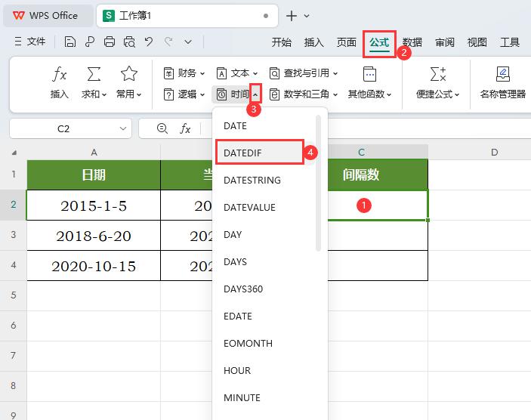
Task: Open a new tab with plus icon
Action: pos(292,16)
